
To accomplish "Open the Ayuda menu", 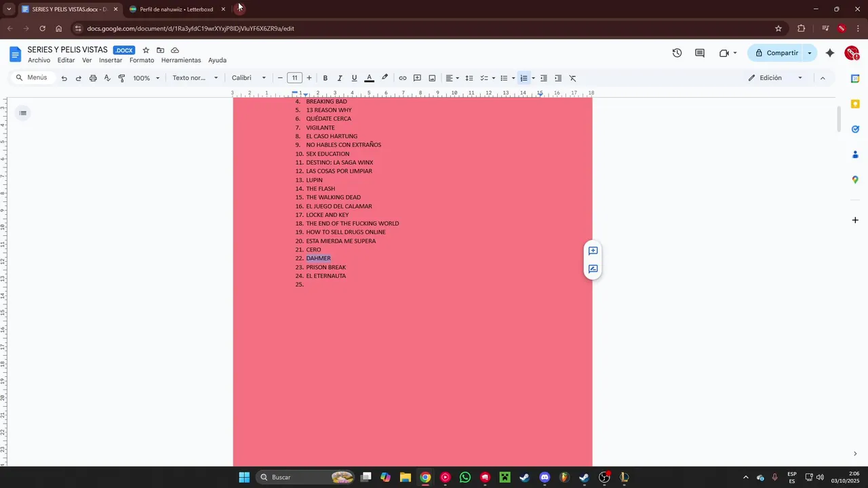I will tap(217, 60).
